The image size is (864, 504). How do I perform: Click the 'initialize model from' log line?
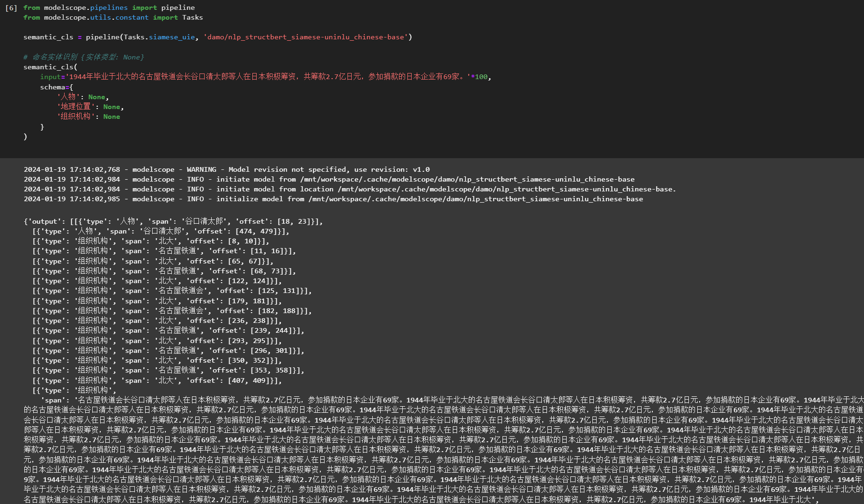click(333, 199)
